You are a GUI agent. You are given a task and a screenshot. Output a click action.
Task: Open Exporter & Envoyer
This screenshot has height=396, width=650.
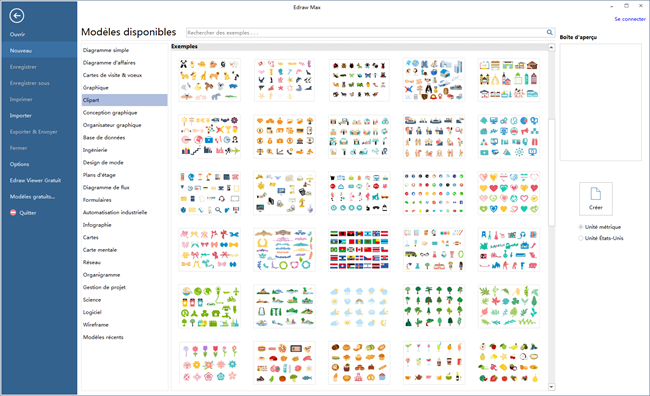[34, 131]
